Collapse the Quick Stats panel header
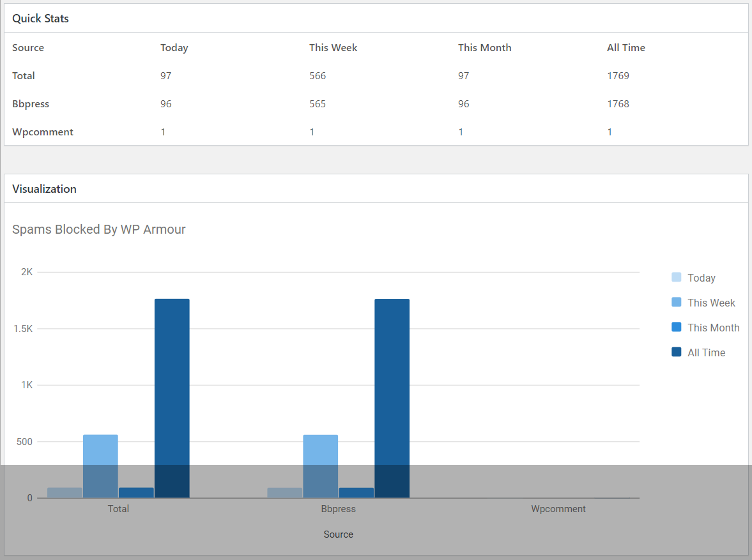Viewport: 752px width, 560px height. tap(40, 19)
